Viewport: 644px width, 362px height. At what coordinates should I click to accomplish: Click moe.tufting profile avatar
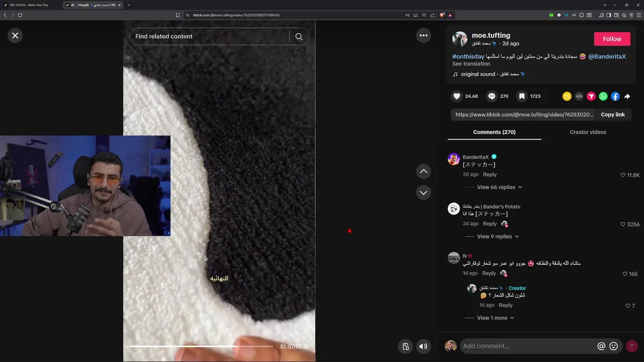pyautogui.click(x=460, y=39)
